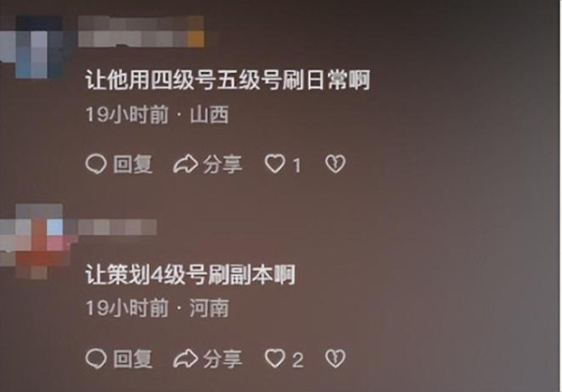Select comment text 让他用四级号五级号刷日常啊
Screen dimensions: 562x392
[x=228, y=80]
